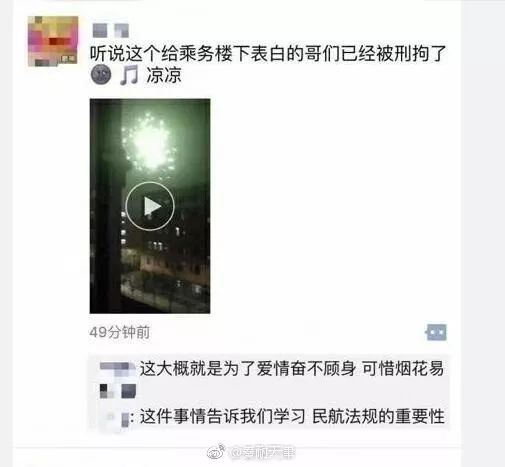Open the first commenter's blurred name

tap(117, 368)
